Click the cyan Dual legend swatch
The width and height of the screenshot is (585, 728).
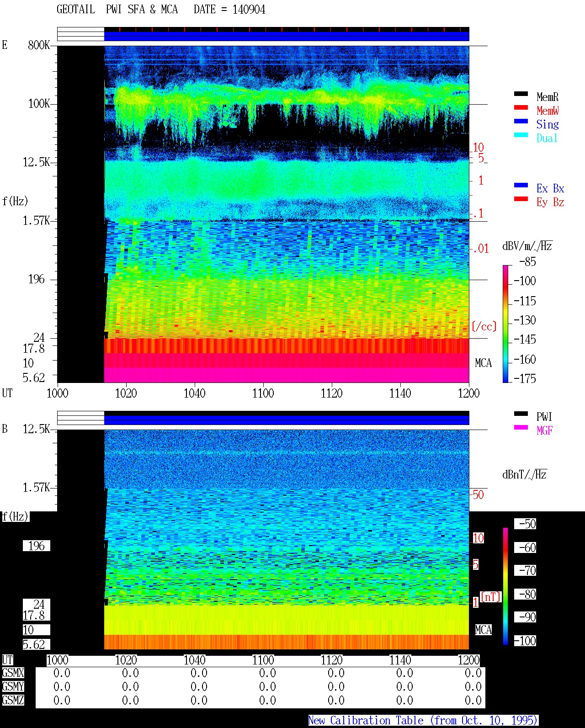[x=521, y=135]
